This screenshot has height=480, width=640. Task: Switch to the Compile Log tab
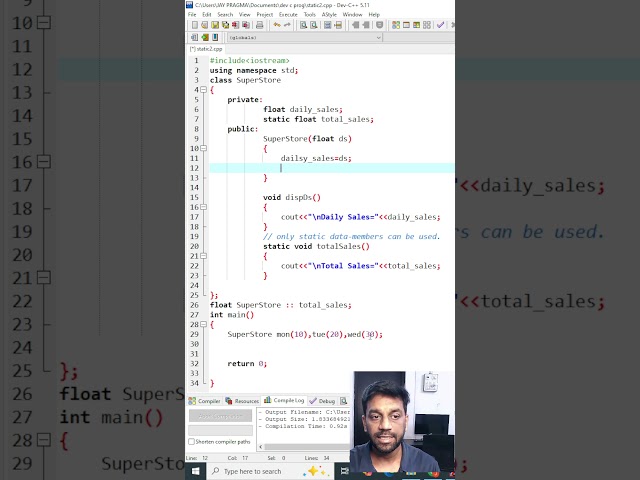[284, 400]
